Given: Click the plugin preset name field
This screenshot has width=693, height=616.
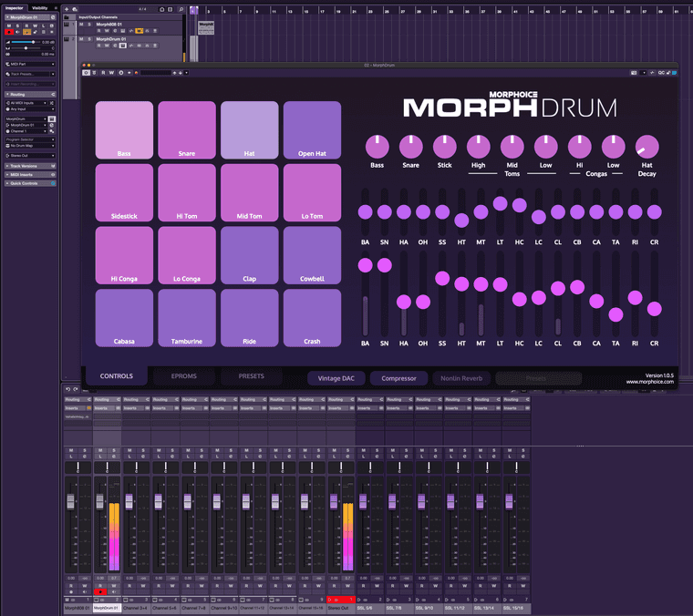Looking at the screenshot, I should [156, 73].
